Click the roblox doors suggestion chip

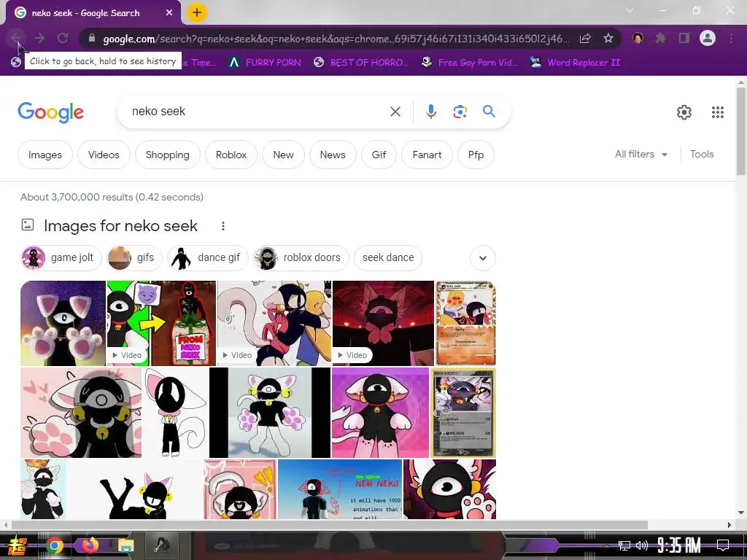[x=301, y=257]
